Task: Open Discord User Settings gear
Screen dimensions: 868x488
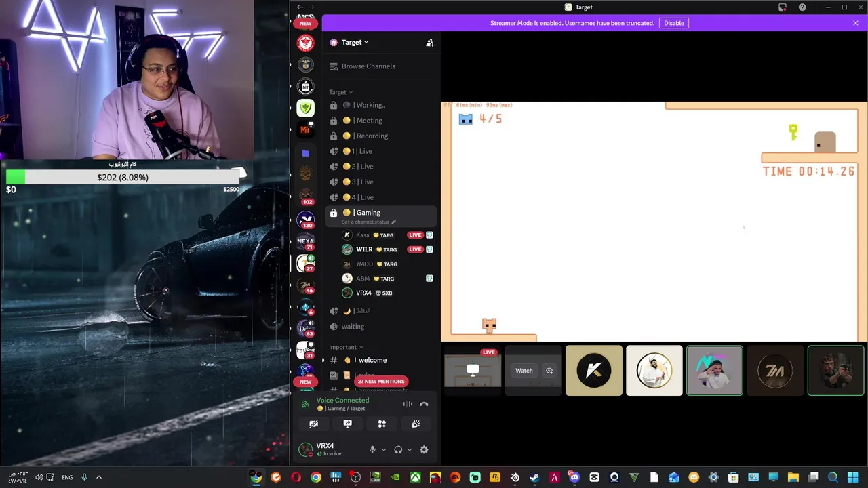Action: click(x=424, y=449)
